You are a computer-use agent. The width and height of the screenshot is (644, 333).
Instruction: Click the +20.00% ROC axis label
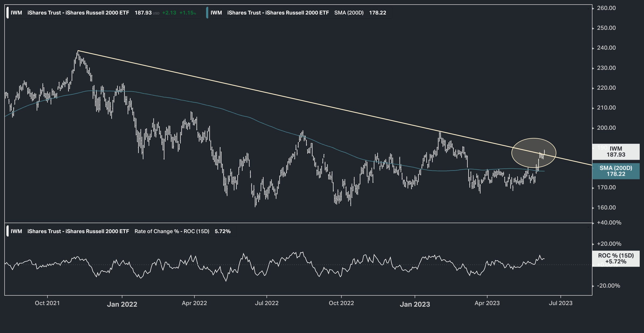[609, 244]
